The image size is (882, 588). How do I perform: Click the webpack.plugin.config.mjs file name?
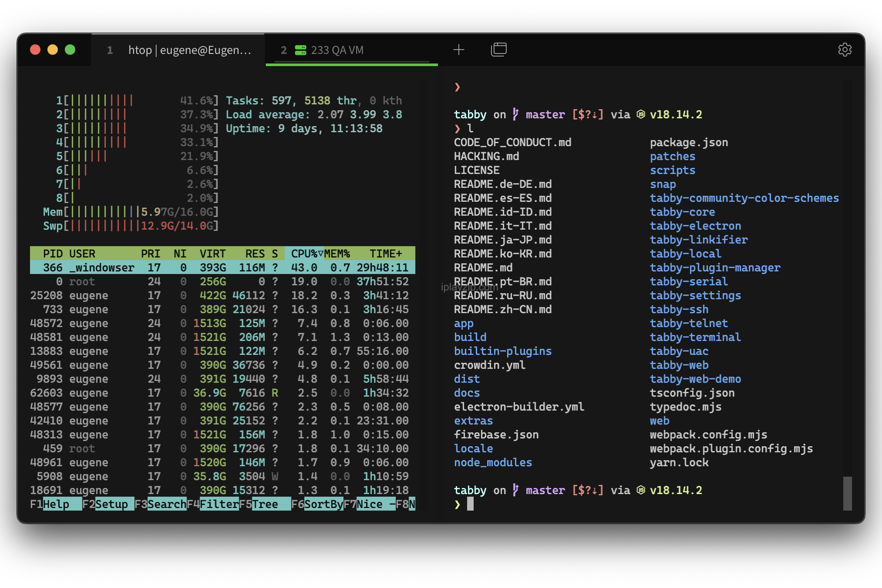coord(731,448)
